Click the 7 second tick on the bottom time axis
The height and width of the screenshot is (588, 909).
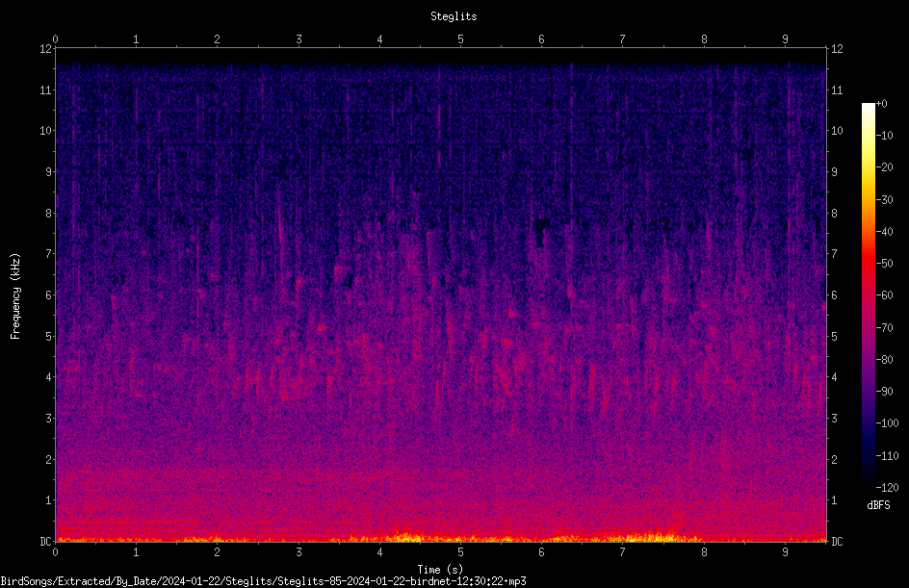622,552
